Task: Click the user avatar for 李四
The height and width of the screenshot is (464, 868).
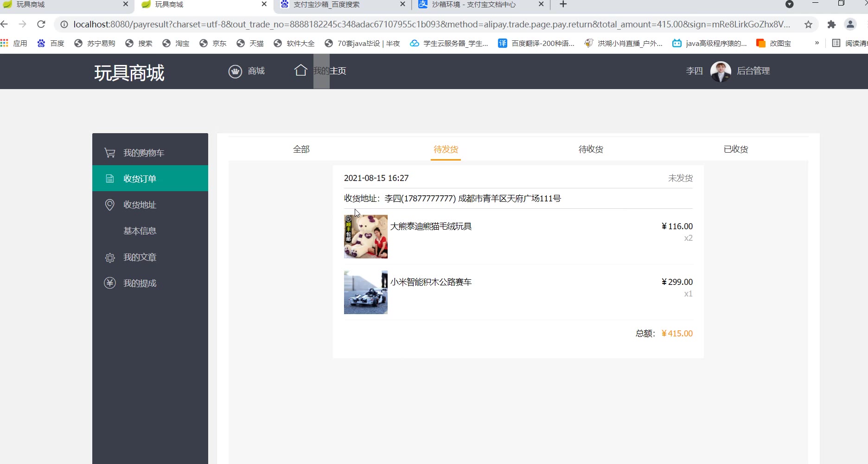Action: pyautogui.click(x=720, y=71)
